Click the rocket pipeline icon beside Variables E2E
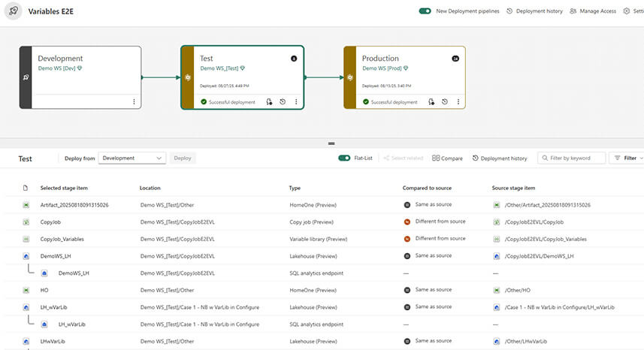This screenshot has height=350, width=644. [x=14, y=11]
